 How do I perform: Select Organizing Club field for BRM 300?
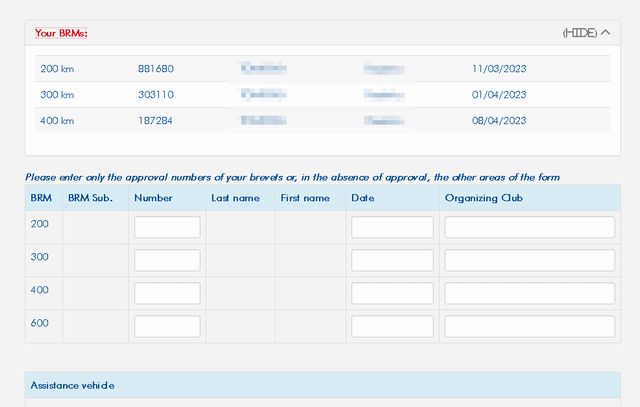(529, 260)
